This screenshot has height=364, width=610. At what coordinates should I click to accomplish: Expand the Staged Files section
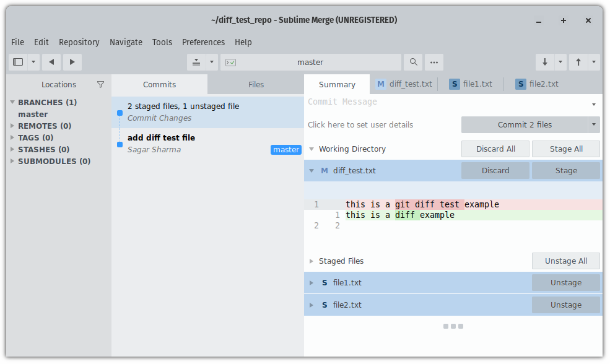tap(312, 261)
